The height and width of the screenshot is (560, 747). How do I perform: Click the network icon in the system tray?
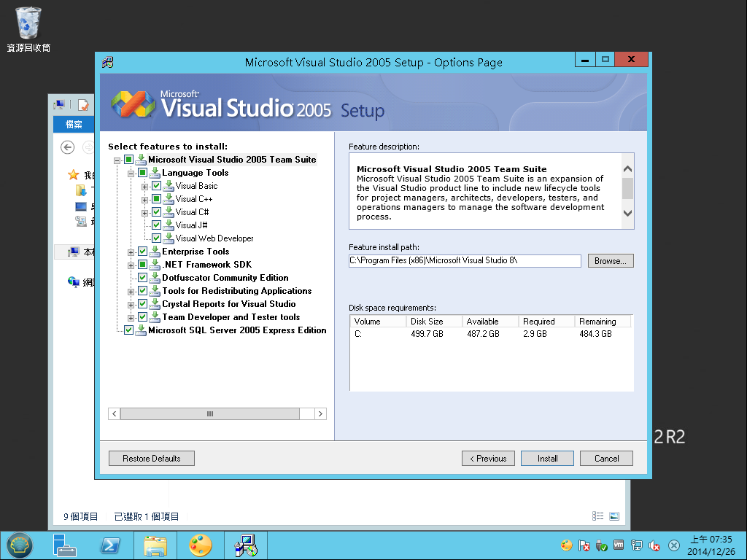click(636, 545)
